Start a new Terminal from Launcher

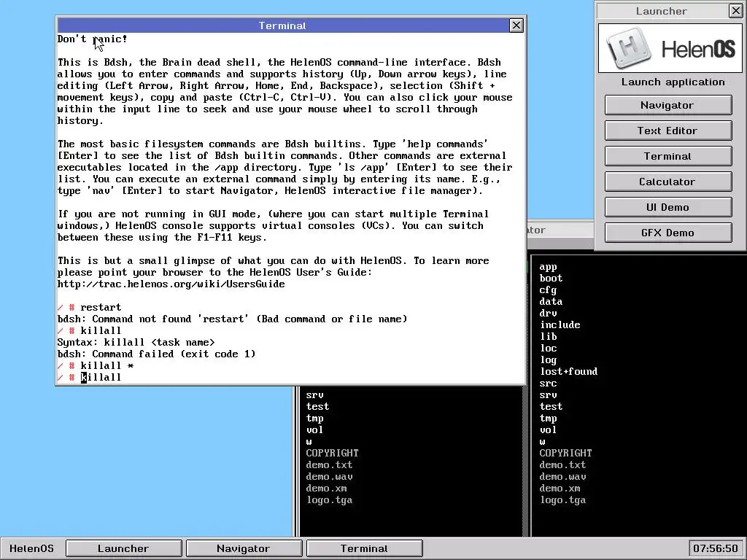coord(668,156)
